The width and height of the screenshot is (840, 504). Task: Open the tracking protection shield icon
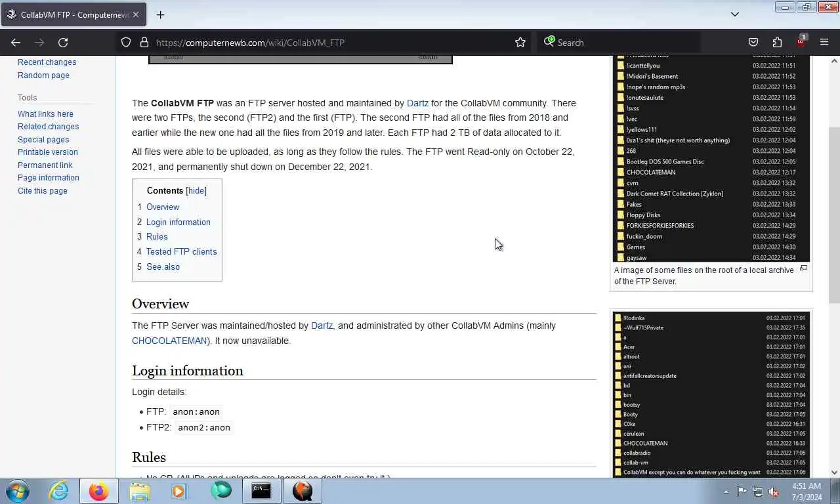pyautogui.click(x=126, y=42)
